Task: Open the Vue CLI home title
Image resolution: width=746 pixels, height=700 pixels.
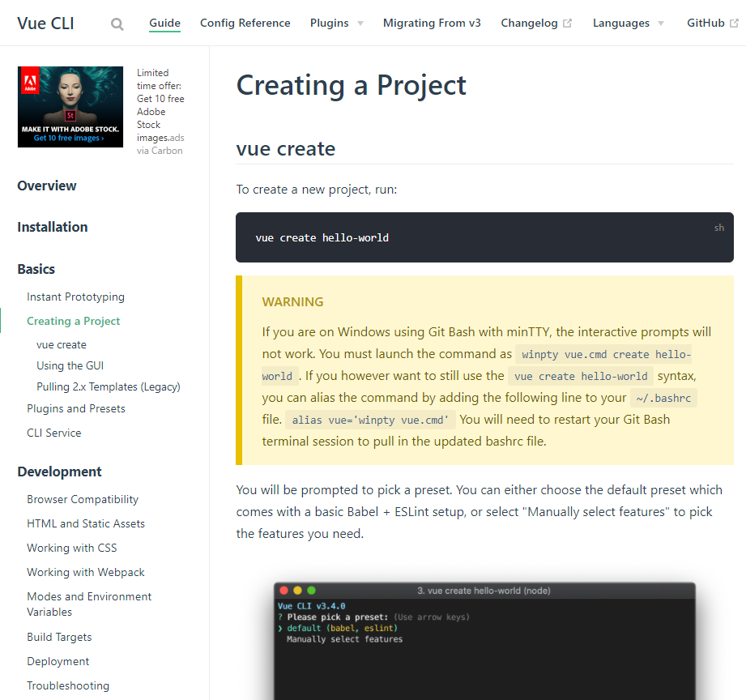Action: click(45, 23)
